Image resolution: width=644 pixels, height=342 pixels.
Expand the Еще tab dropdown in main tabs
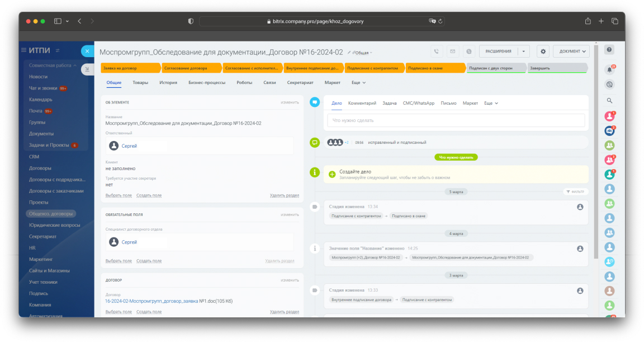click(358, 83)
